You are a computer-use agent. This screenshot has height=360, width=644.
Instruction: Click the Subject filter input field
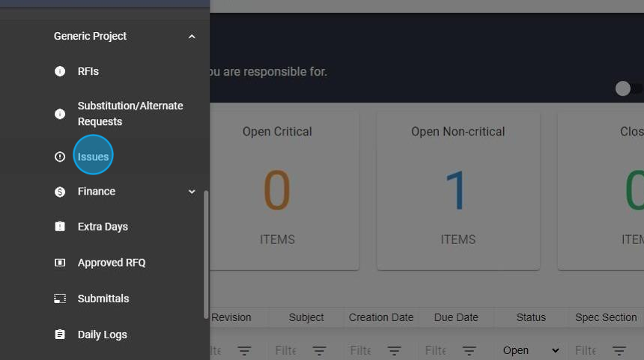(286, 350)
